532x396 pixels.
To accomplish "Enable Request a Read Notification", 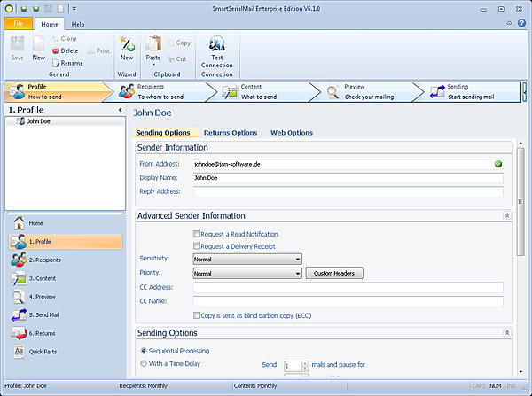I will point(197,234).
